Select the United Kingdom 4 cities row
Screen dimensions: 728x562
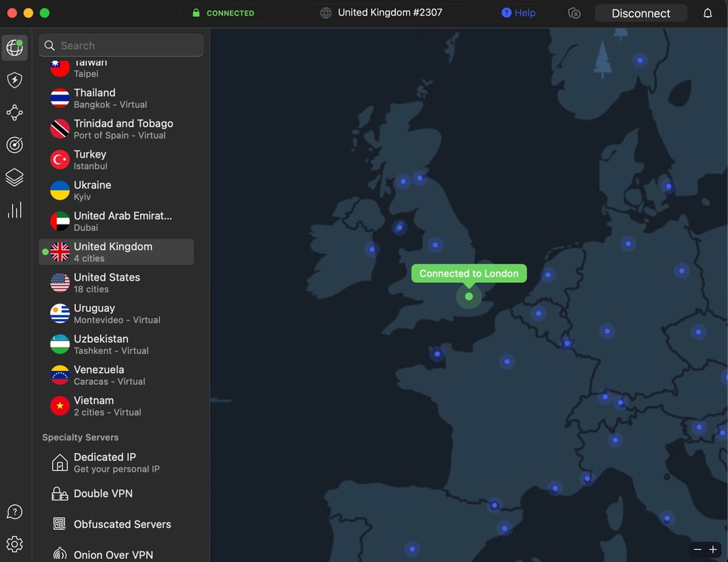tap(117, 252)
